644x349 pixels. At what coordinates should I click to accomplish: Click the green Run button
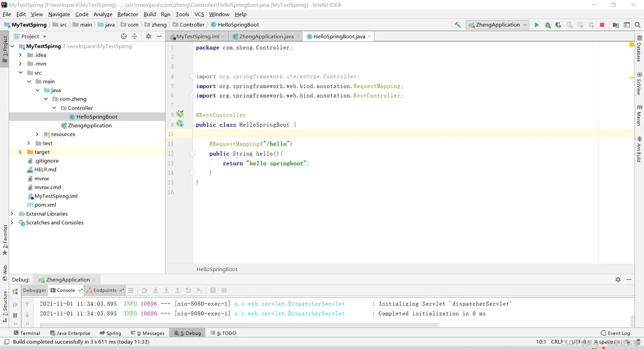click(536, 25)
